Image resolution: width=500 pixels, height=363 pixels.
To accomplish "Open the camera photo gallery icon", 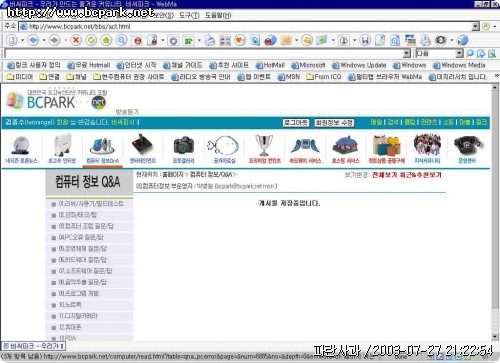I will 183,149.
